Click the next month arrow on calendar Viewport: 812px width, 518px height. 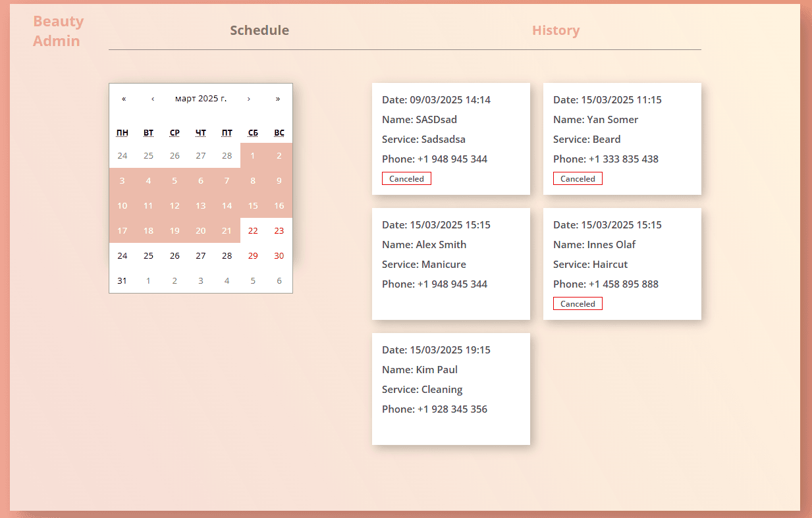(249, 98)
